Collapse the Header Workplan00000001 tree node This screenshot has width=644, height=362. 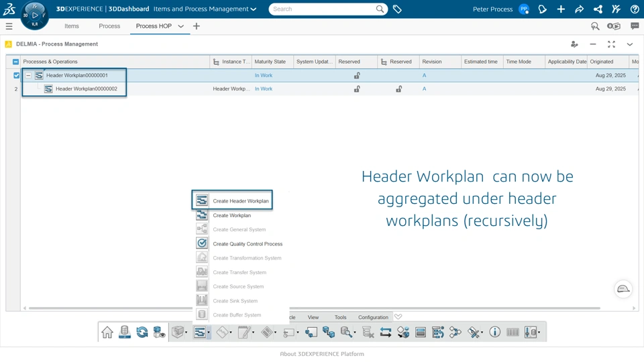pos(28,76)
